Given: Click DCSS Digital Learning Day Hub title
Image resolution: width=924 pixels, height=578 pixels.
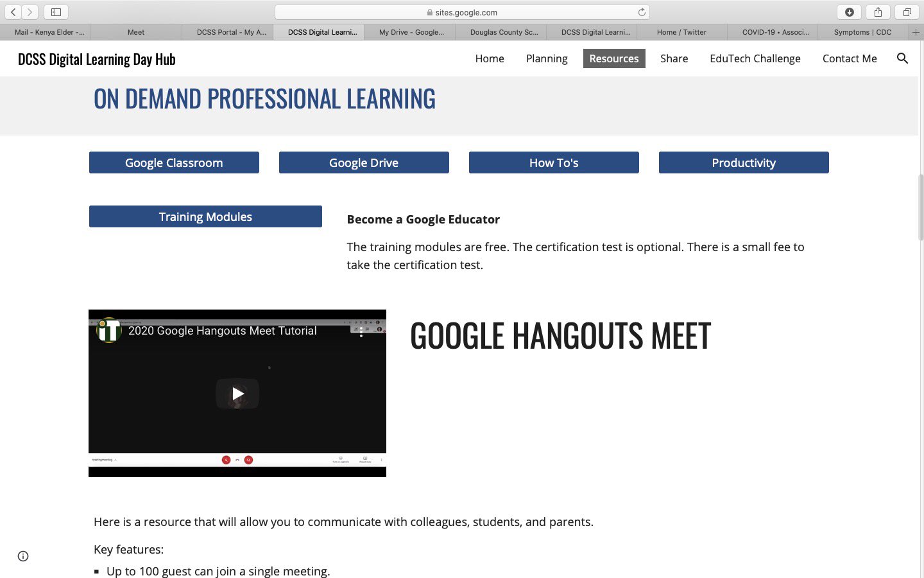Looking at the screenshot, I should 97,59.
